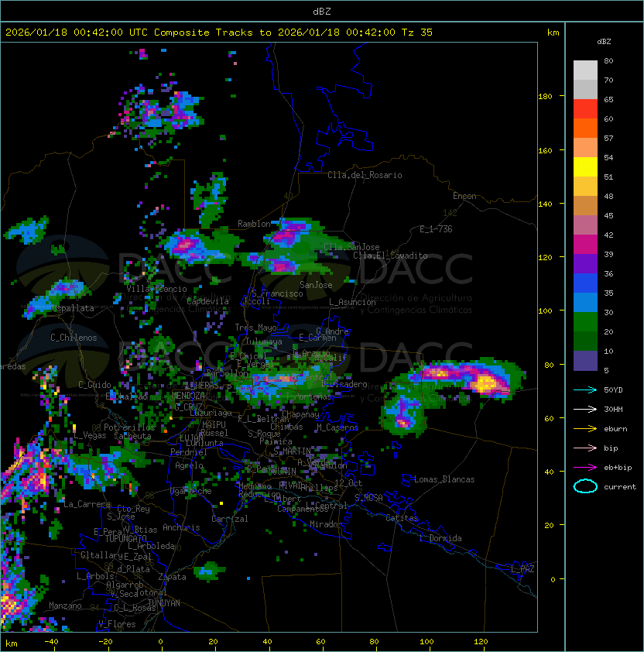Click the storm cell over Uspallata
This screenshot has height=652, width=644.
[x=58, y=297]
